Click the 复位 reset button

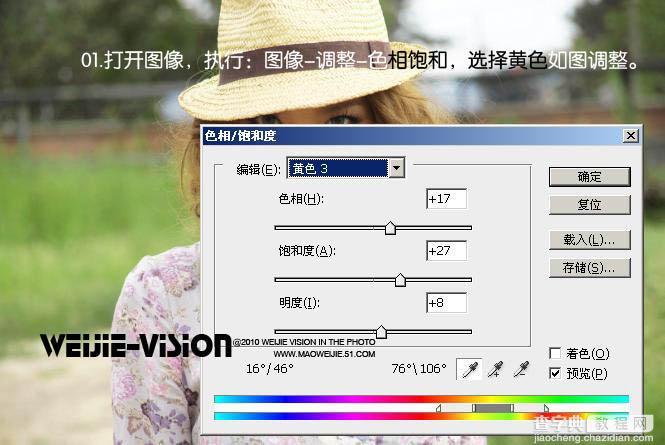pyautogui.click(x=590, y=205)
